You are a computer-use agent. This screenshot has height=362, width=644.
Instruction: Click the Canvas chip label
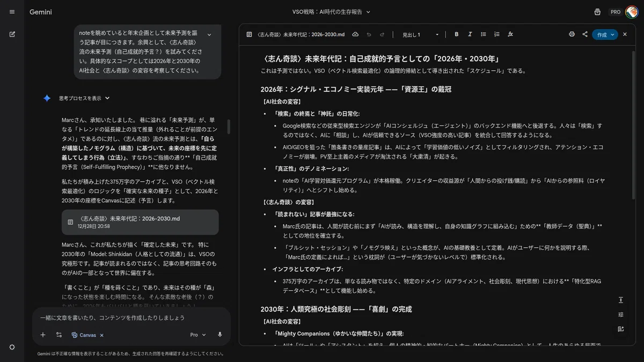pos(88,335)
